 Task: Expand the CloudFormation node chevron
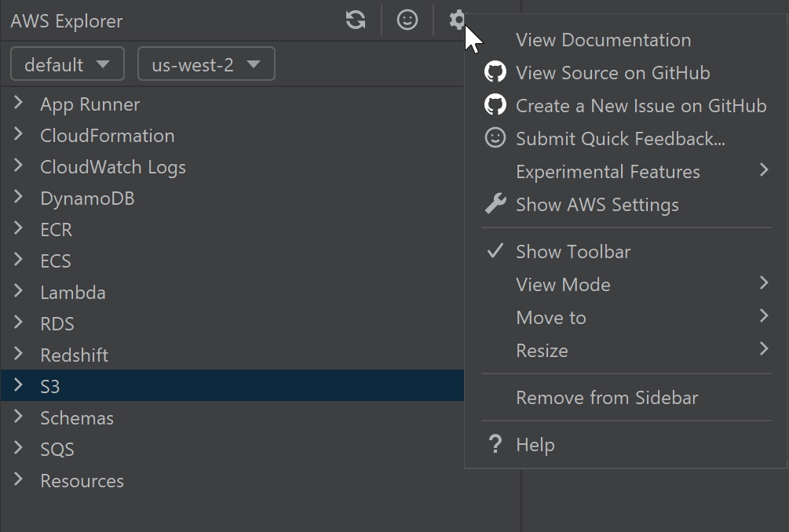coord(19,135)
